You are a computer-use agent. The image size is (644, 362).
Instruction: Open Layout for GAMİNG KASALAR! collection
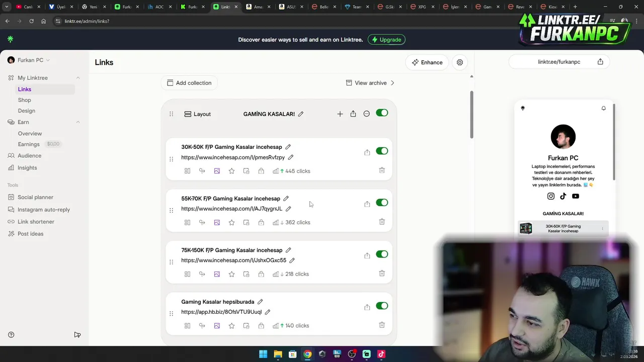pyautogui.click(x=197, y=114)
